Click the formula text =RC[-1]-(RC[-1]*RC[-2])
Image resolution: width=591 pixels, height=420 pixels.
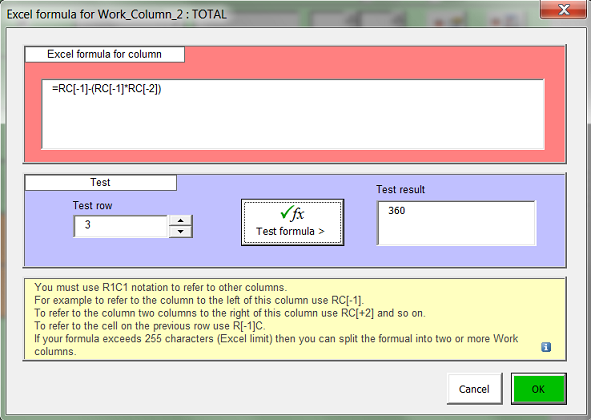pos(107,89)
